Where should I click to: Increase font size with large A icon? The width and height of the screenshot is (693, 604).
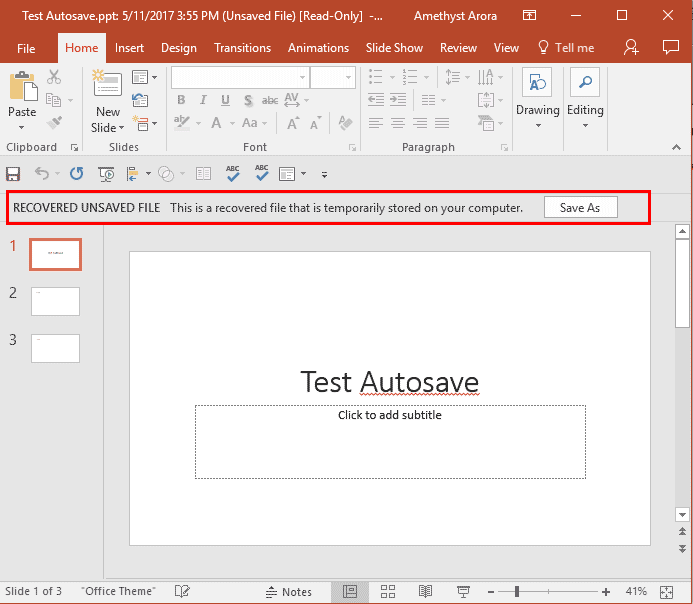[293, 123]
